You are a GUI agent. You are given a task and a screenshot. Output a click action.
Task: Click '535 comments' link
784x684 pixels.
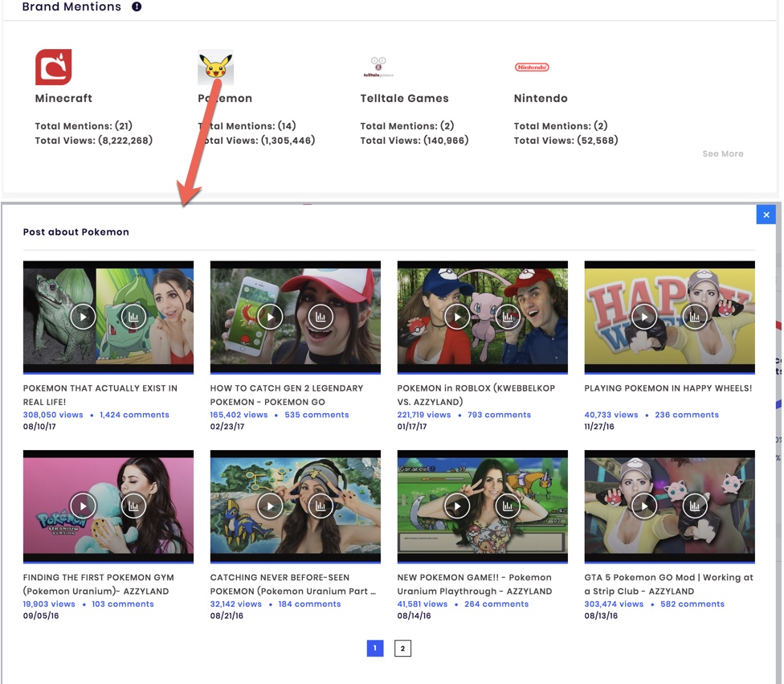[x=317, y=415]
